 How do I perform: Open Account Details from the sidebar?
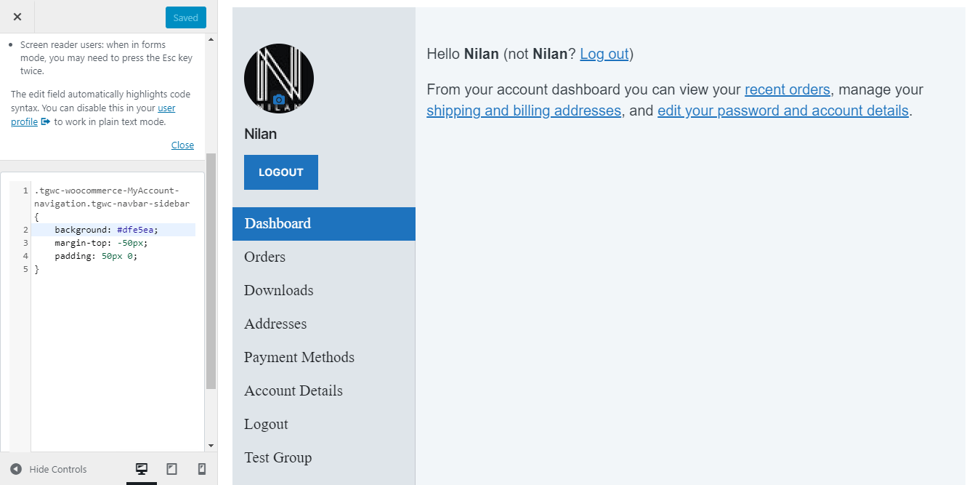pos(293,390)
